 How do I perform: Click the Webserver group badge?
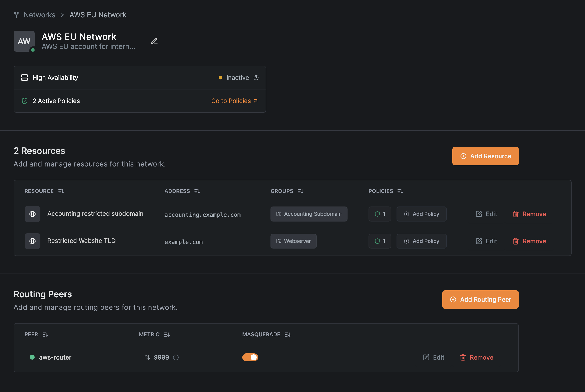pos(293,241)
